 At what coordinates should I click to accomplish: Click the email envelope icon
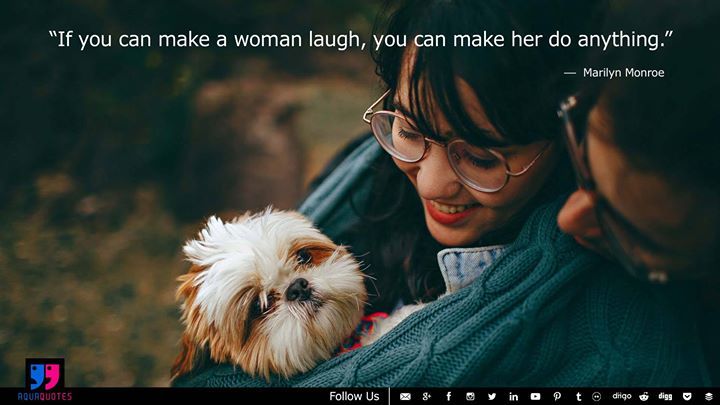pyautogui.click(x=405, y=396)
